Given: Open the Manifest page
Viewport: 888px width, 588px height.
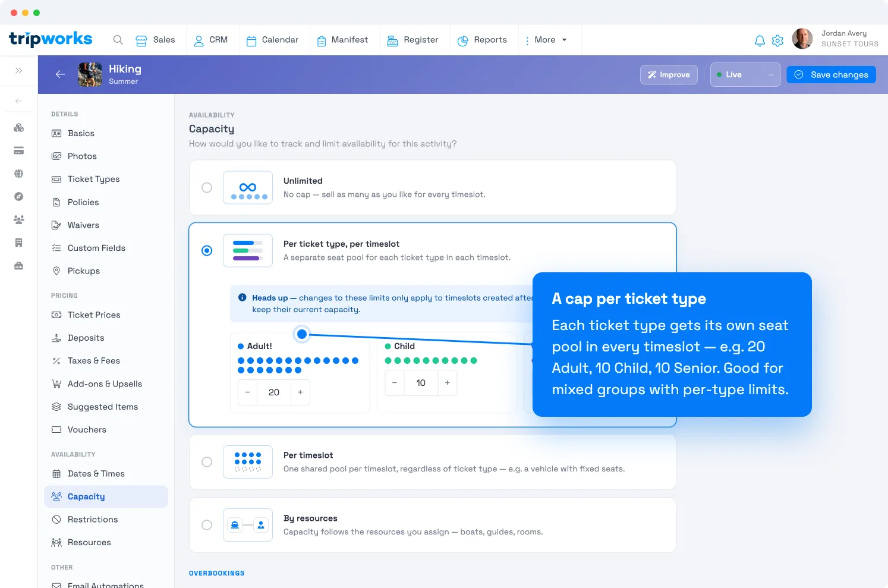Looking at the screenshot, I should (342, 40).
